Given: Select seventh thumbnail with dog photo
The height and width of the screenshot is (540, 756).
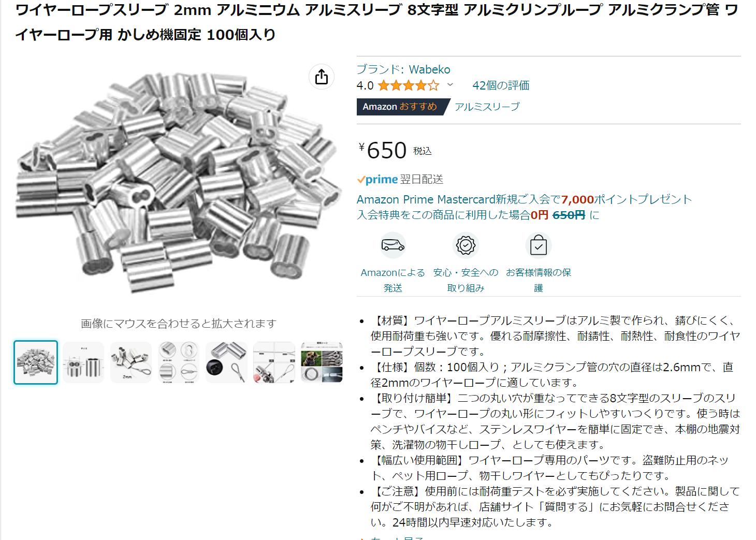Looking at the screenshot, I should (322, 362).
